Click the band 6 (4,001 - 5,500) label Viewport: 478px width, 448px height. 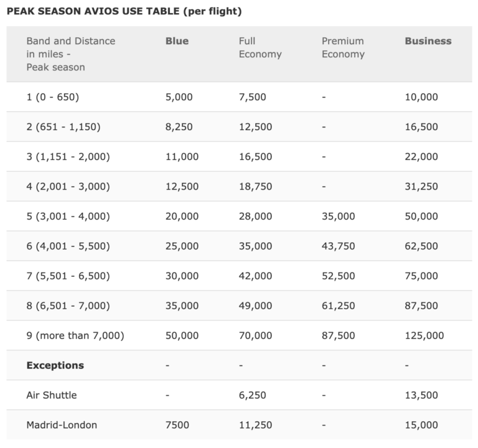(68, 246)
